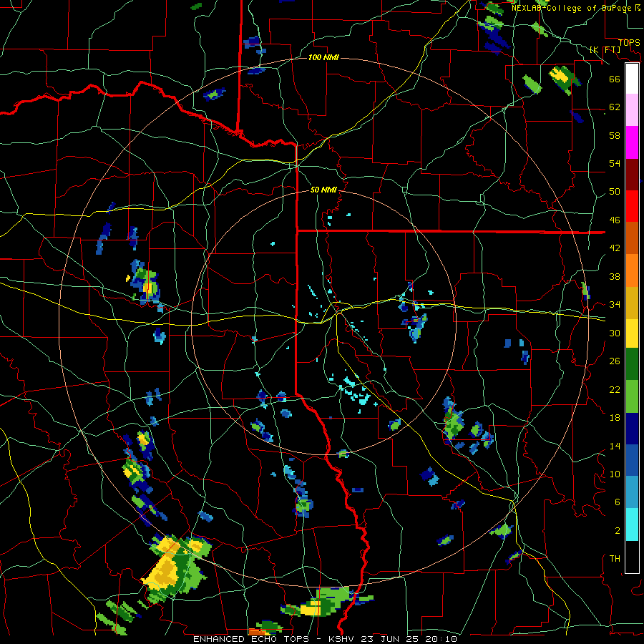644x644 pixels.
Task: Select the gold legend color band
Action: [632, 303]
